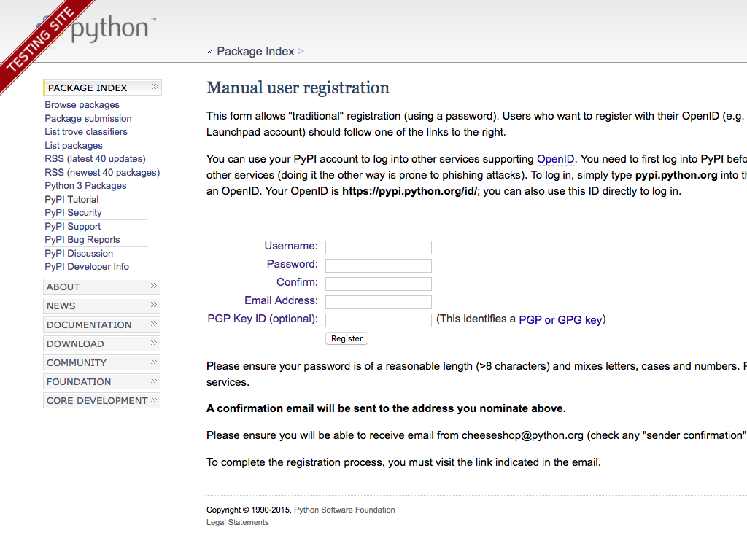Follow the PGP or GPG key link
The width and height of the screenshot is (747, 560).
tap(560, 319)
